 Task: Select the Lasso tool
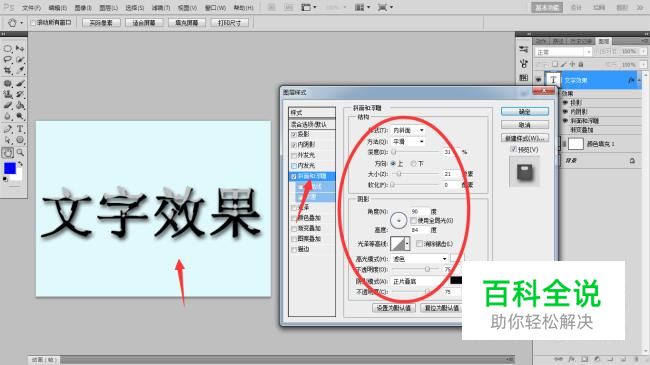click(7, 60)
